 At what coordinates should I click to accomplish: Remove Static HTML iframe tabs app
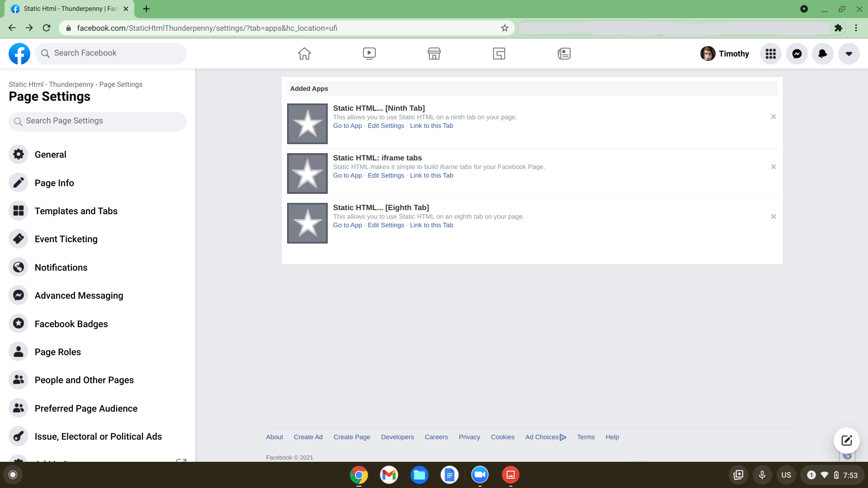(x=773, y=167)
